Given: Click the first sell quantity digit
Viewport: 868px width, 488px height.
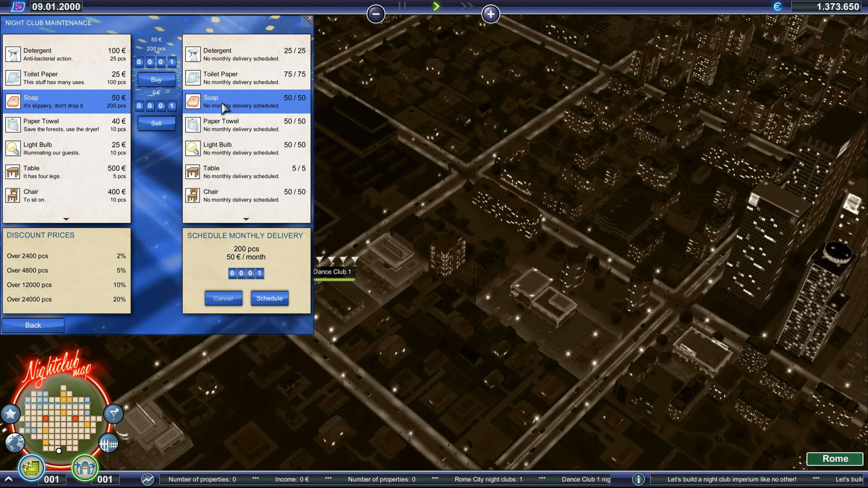Looking at the screenshot, I should 139,106.
